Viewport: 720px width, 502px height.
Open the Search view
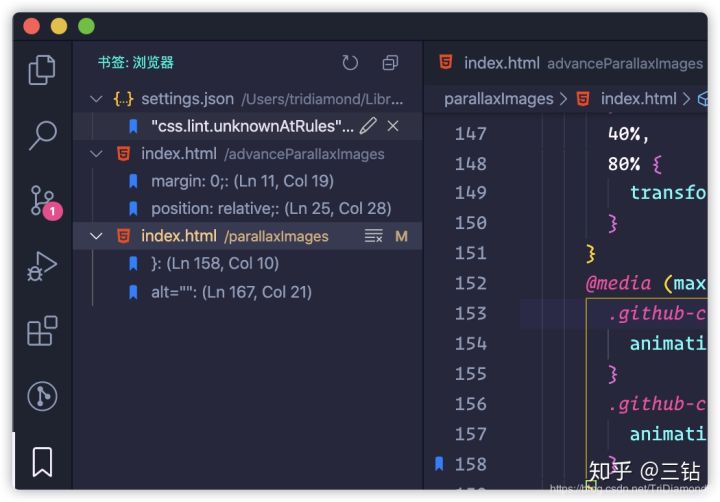pos(43,135)
